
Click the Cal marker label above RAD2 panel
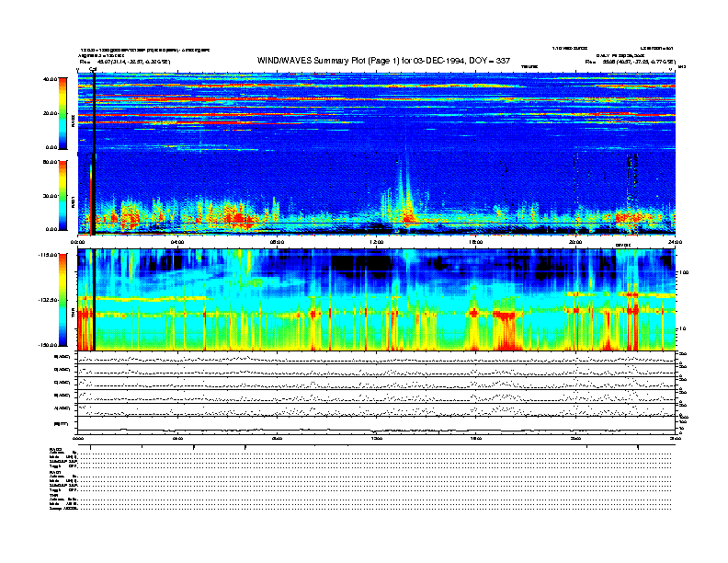pos(93,70)
